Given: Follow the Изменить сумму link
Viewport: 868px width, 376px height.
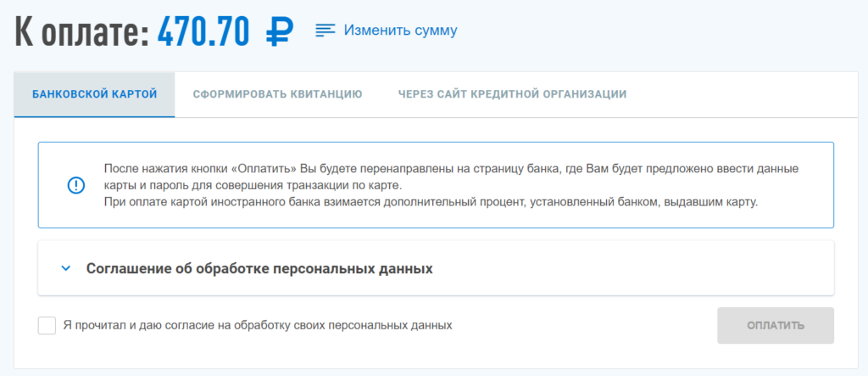Looking at the screenshot, I should click(400, 31).
